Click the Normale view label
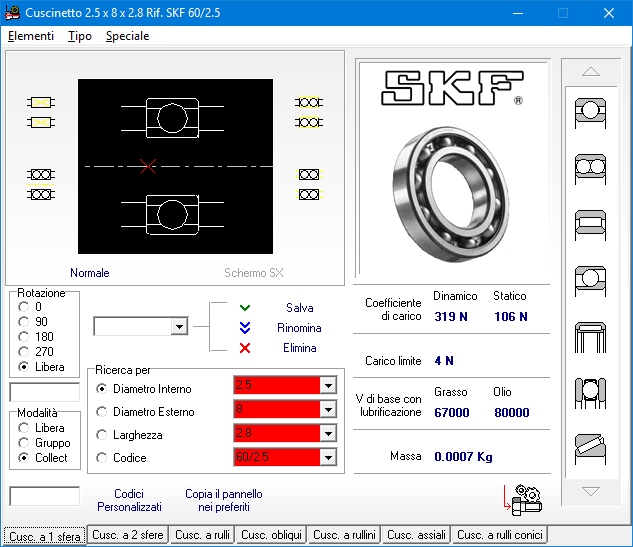Viewport: 633px width, 547px height. [90, 273]
